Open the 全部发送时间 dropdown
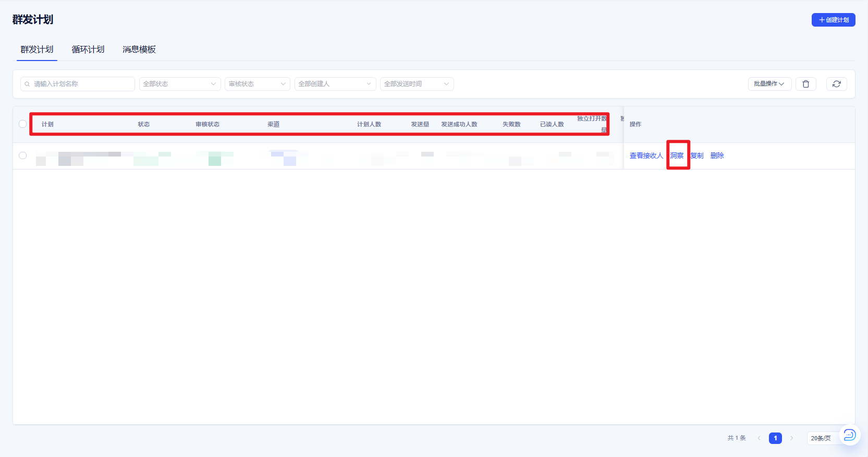 coord(417,84)
